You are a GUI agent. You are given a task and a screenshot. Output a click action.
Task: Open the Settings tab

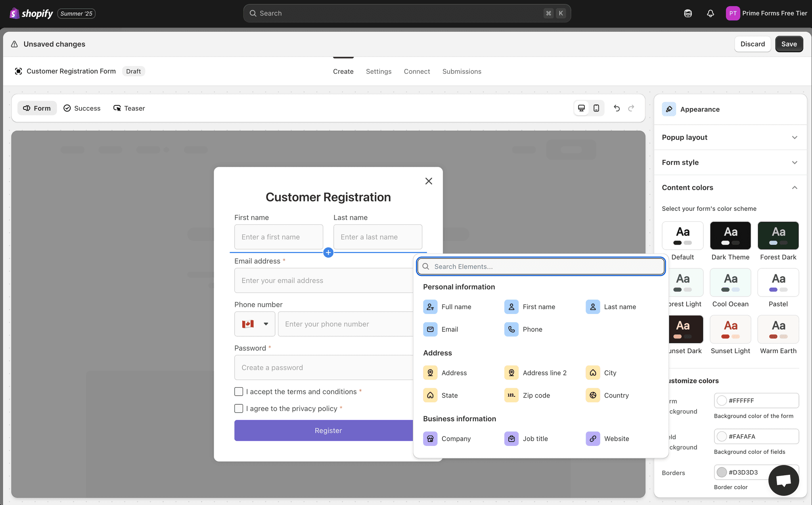pos(379,71)
